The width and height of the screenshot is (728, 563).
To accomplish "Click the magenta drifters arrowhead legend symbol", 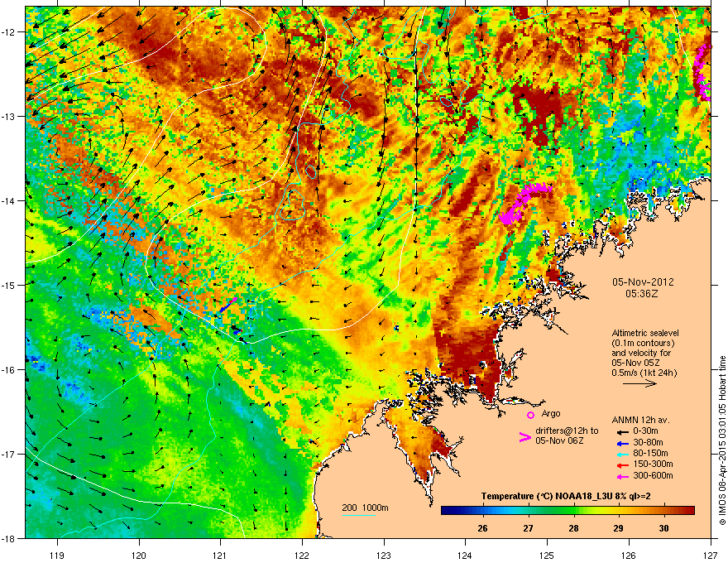I will click(x=524, y=437).
